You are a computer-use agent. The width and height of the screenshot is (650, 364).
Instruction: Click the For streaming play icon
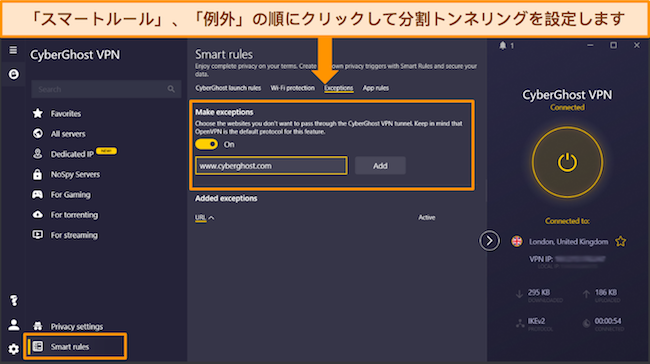38,235
